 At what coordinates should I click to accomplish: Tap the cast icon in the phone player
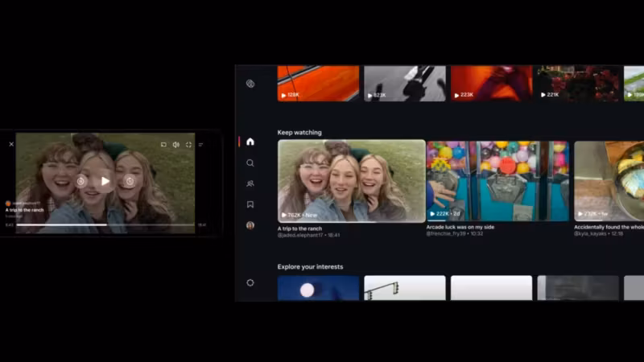click(x=163, y=145)
